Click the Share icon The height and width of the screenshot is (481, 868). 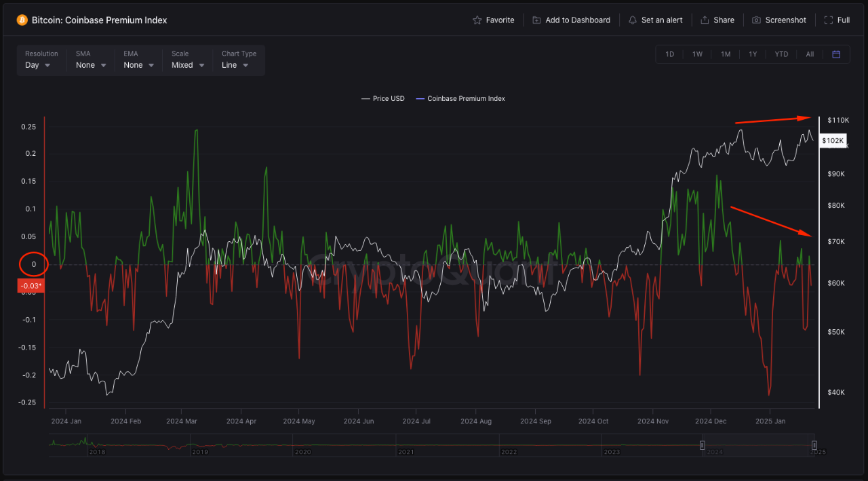705,20
